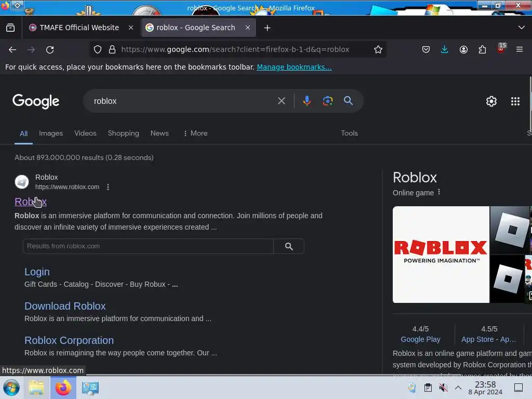Screen dimensions: 532x399
Task: Switch to Shopping results
Action: coord(124,134)
